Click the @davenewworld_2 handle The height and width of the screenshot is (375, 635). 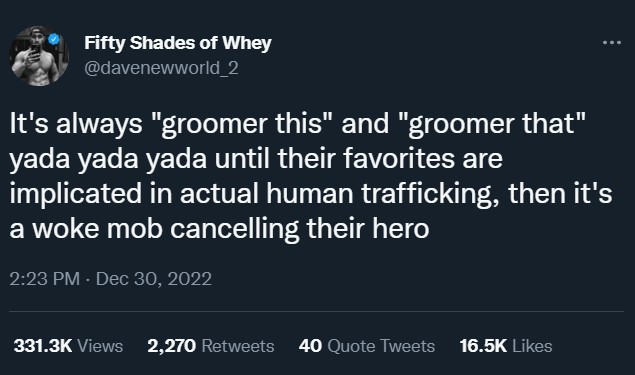[x=161, y=68]
